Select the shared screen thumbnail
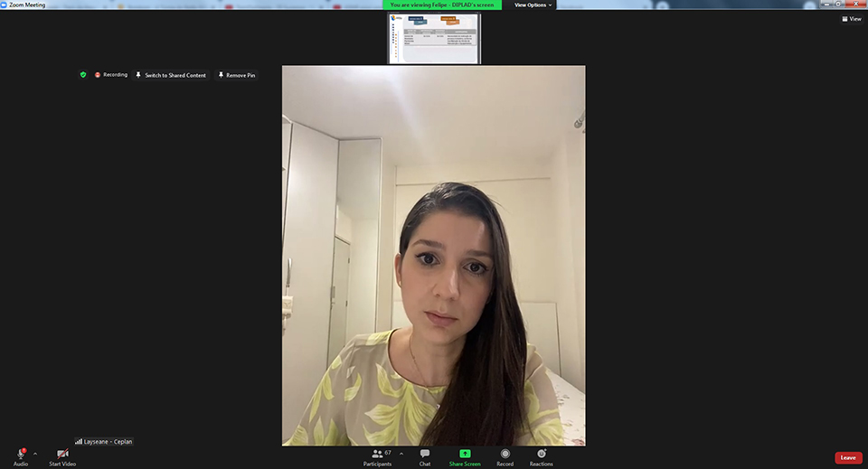Viewport: 868px width, 469px height. (x=434, y=38)
